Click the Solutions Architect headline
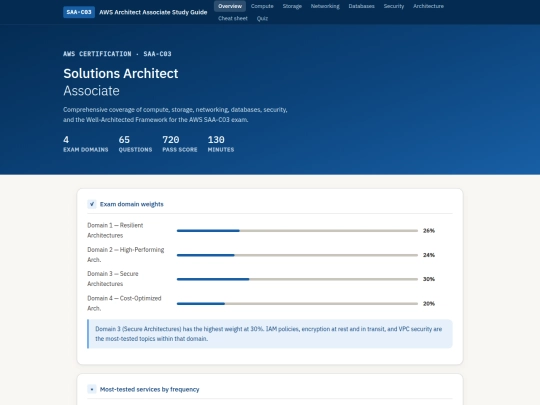This screenshot has width=540, height=405. (121, 73)
